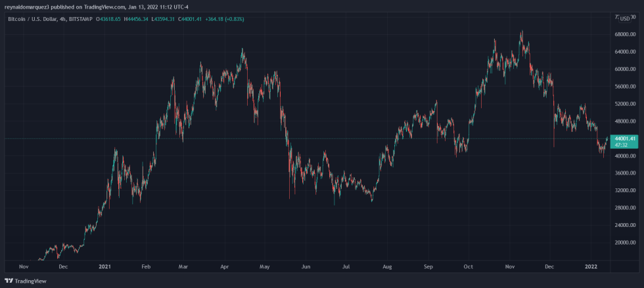Viewport: 644px width, 288px height.
Task: Click the 32000.00 price scale label
Action: [x=624, y=191]
